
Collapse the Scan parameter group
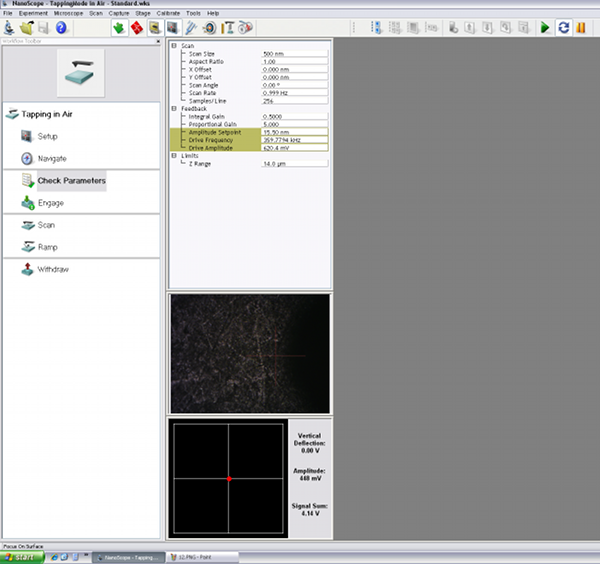[x=175, y=46]
